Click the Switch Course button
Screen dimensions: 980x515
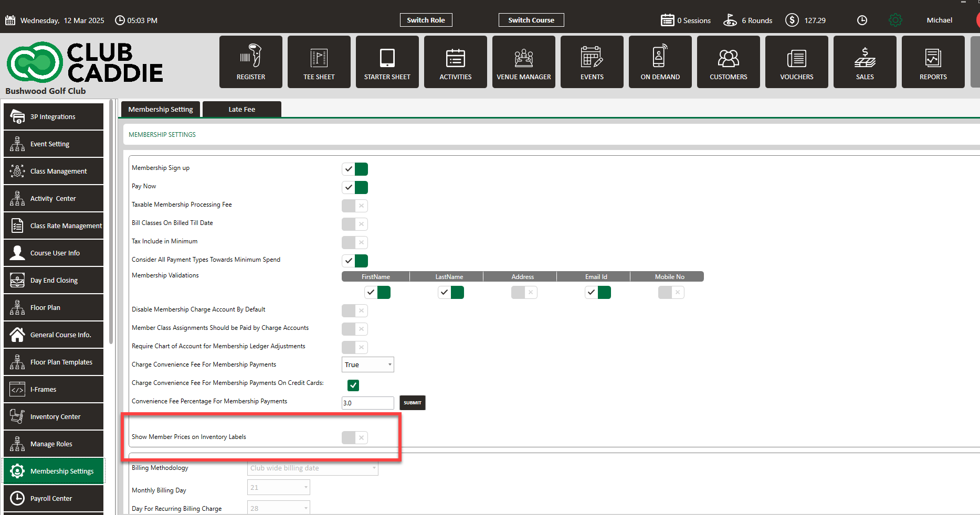click(x=531, y=20)
